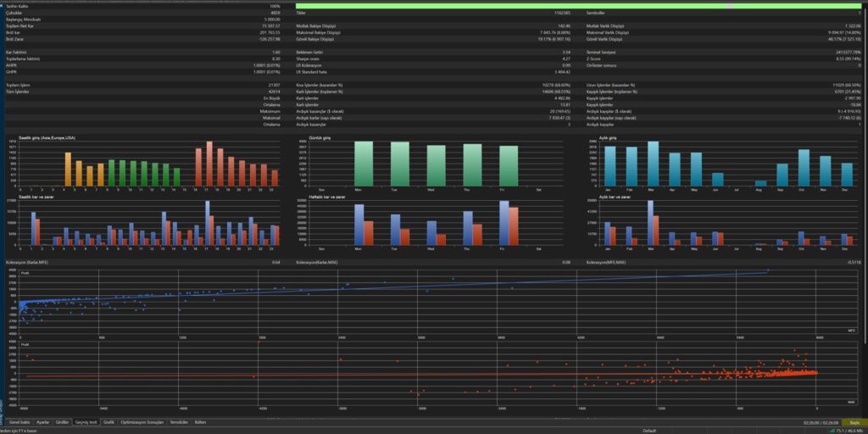This screenshot has height=434, width=868.
Task: Click the blue MFE profit scatter plot
Action: [x=437, y=303]
